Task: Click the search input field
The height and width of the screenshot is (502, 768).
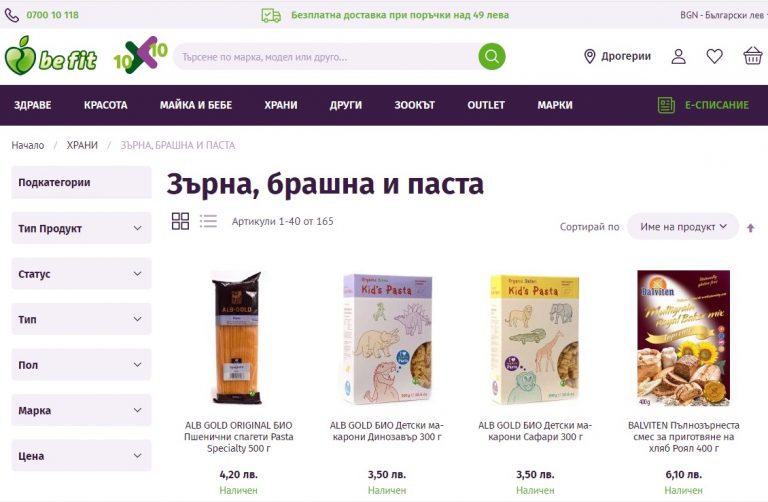Action: point(326,56)
